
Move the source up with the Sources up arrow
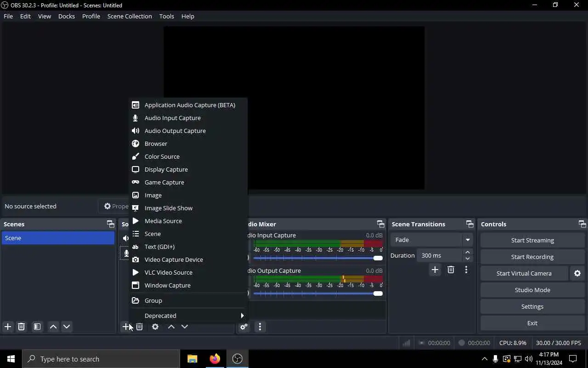[171, 327]
